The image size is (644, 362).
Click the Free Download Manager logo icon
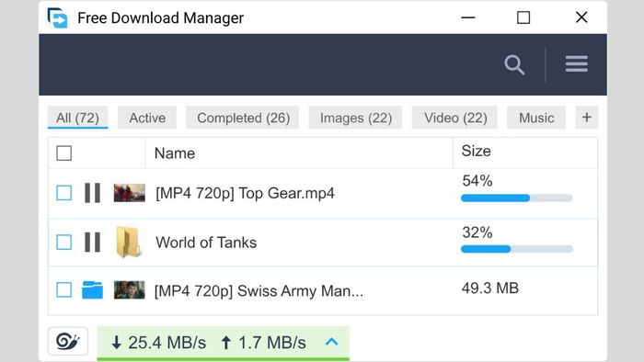click(x=57, y=17)
